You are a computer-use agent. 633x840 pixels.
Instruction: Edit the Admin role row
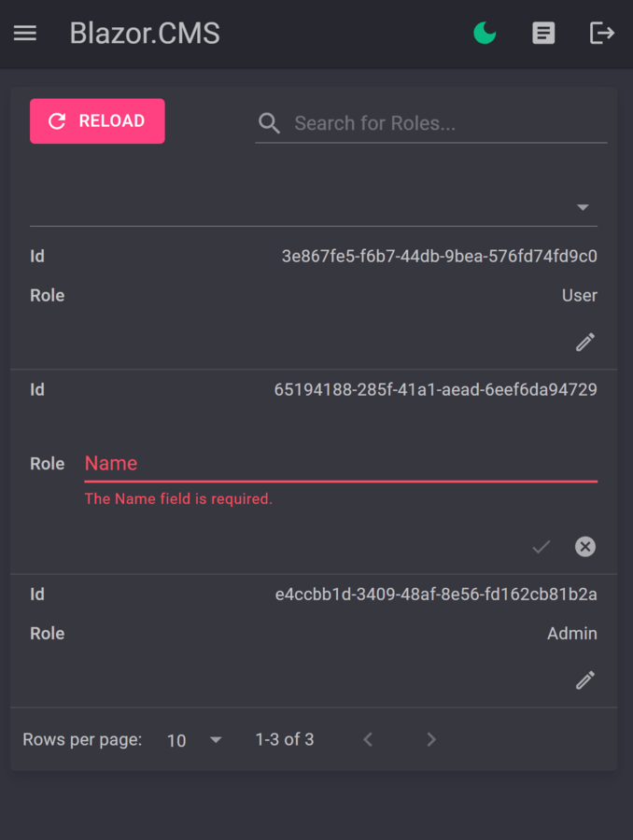click(585, 680)
